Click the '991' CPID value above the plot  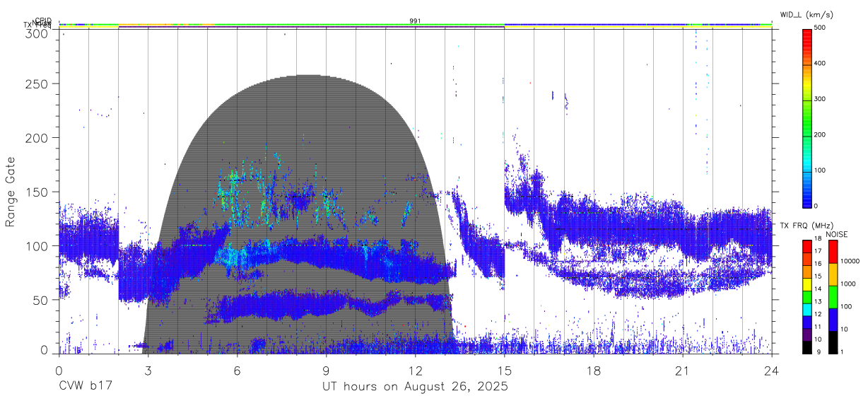[x=416, y=21]
